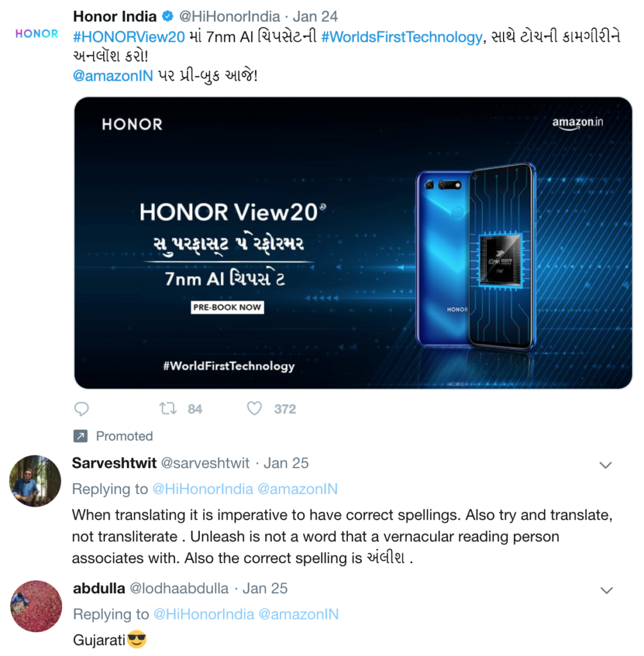
Task: Open the Honor logo profile avatar
Action: point(37,34)
